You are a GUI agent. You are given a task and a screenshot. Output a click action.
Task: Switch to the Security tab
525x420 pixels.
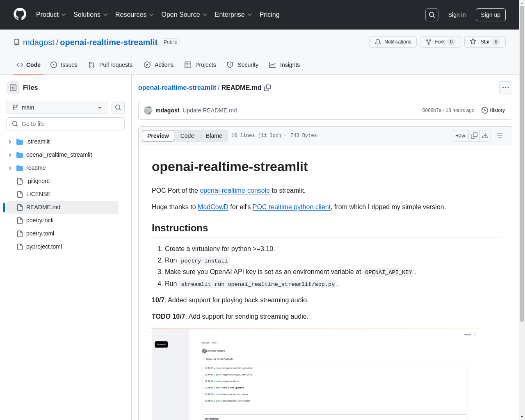pos(243,65)
